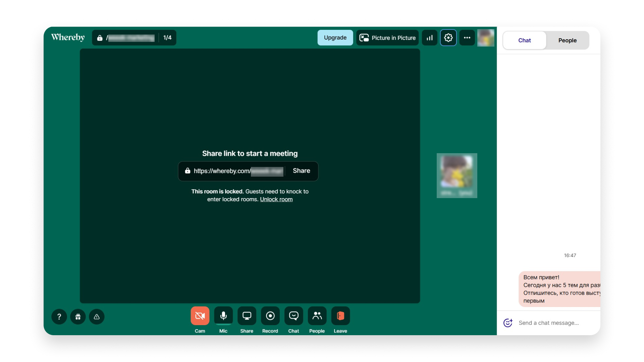Switch to the People tab

click(568, 40)
